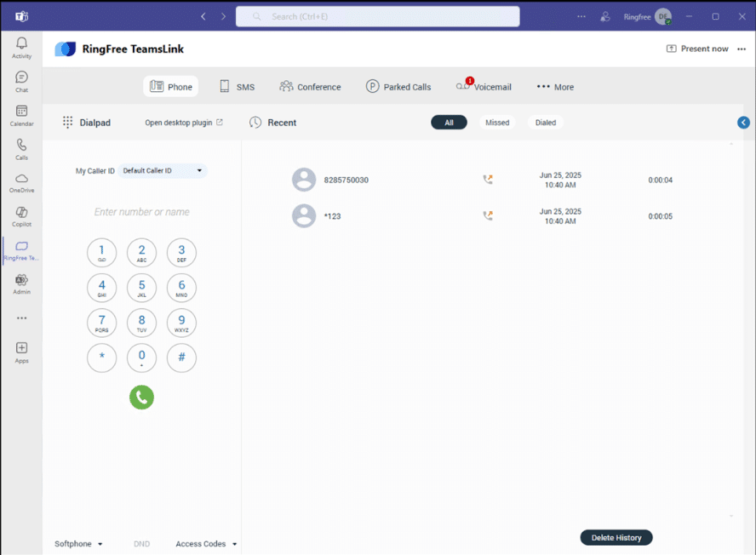Select digit 7 on the dialpad
756x555 pixels.
(x=101, y=323)
